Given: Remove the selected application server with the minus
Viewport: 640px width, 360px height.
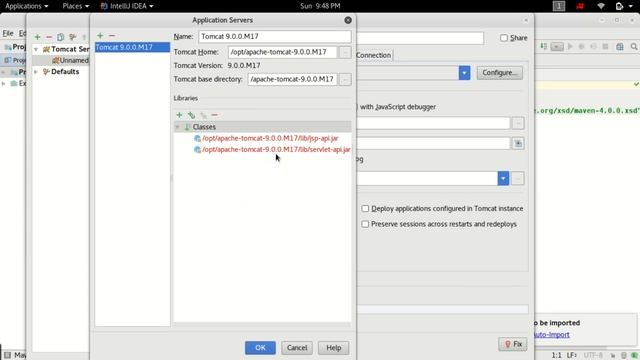Looking at the screenshot, I should pos(112,36).
